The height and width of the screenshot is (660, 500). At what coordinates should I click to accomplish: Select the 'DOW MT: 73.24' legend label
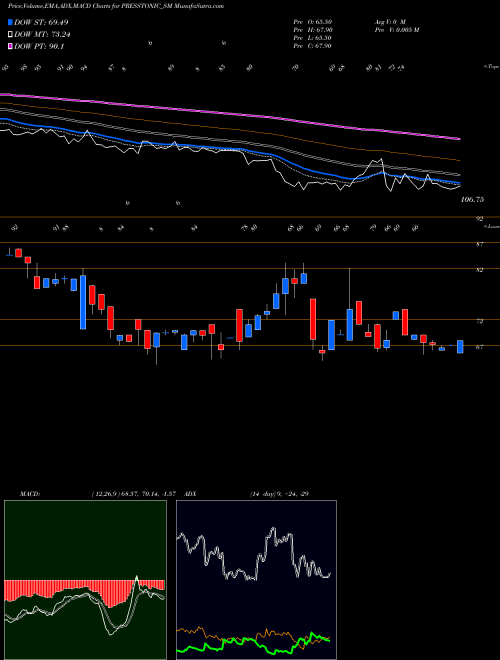tap(42, 35)
